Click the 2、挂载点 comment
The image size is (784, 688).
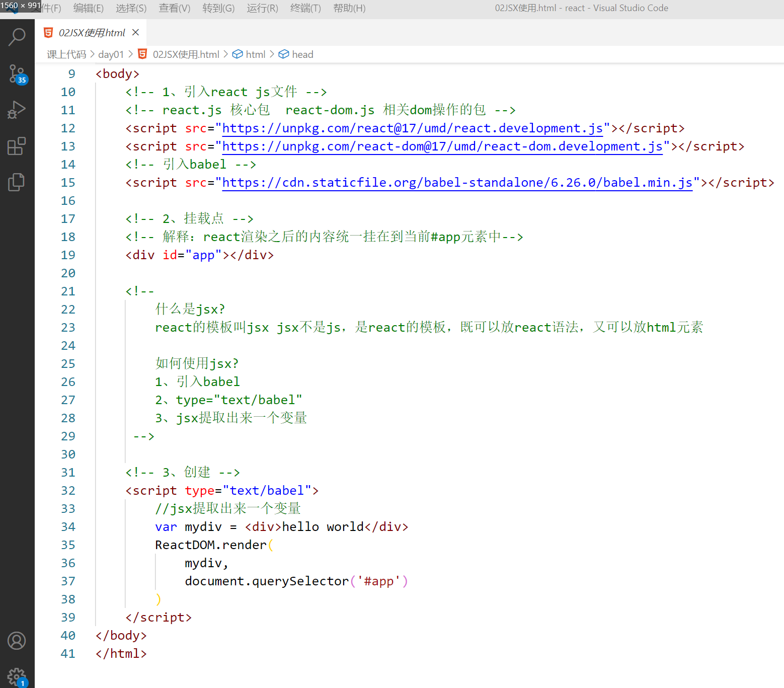tap(189, 219)
